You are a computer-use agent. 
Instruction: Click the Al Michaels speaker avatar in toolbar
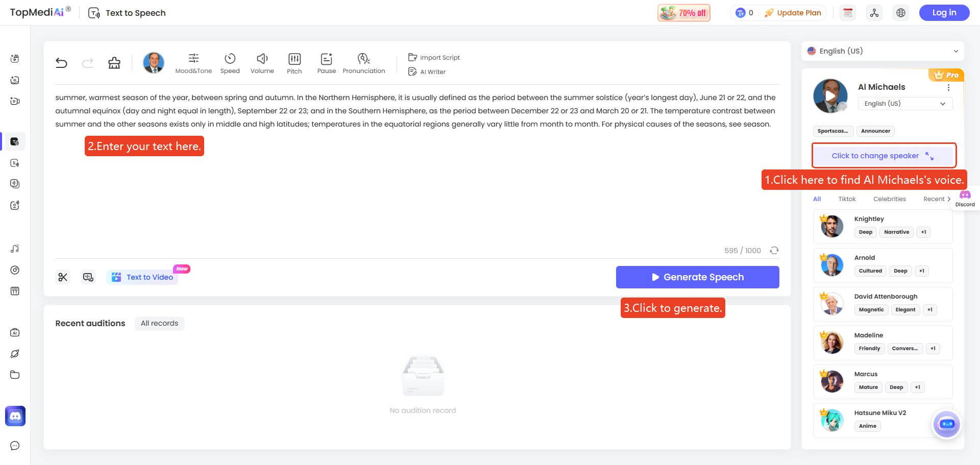point(154,63)
